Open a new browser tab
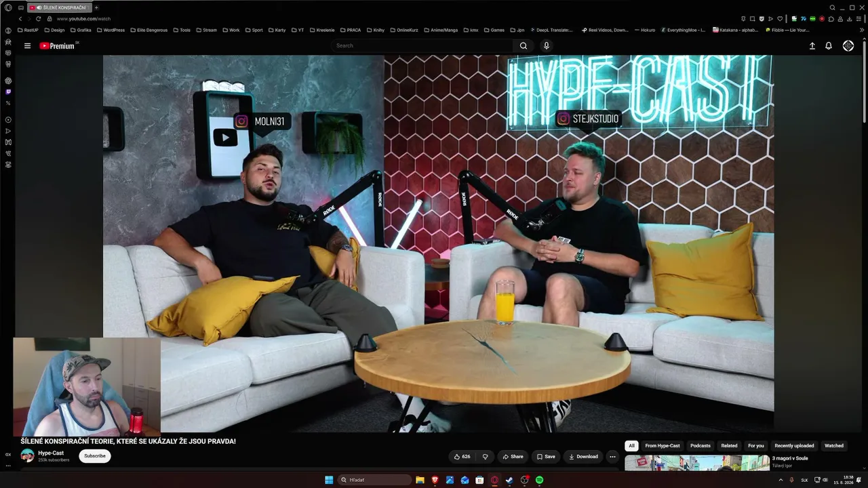This screenshot has width=868, height=488. point(96,7)
